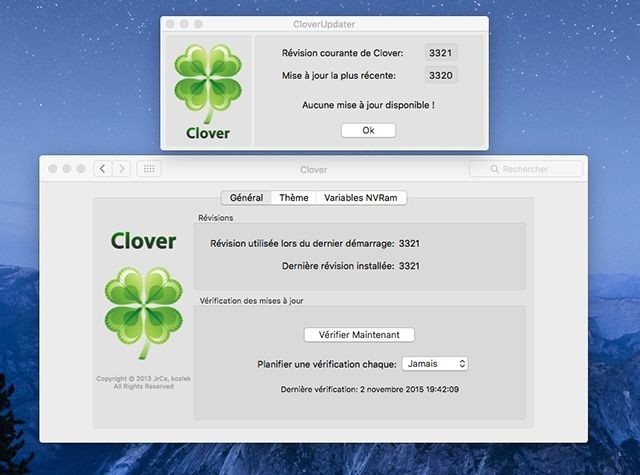Click the 'Révisions' section heading
The image size is (640, 475).
click(x=216, y=218)
